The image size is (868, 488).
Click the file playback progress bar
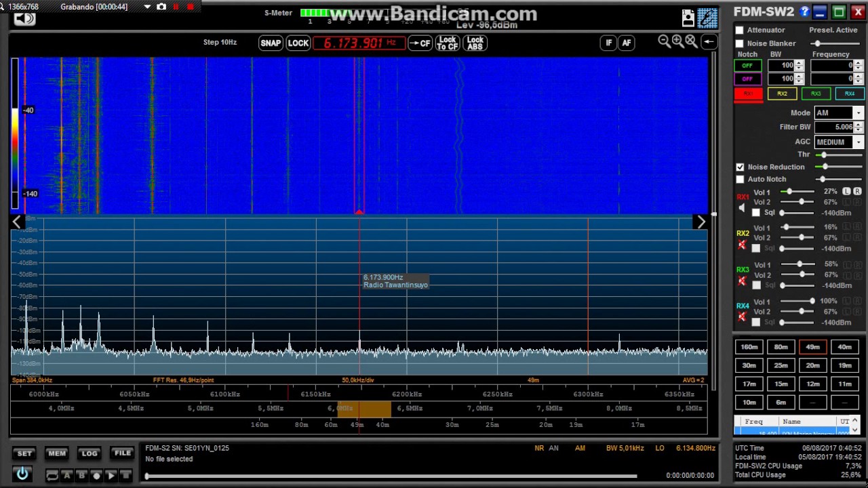[x=391, y=476]
